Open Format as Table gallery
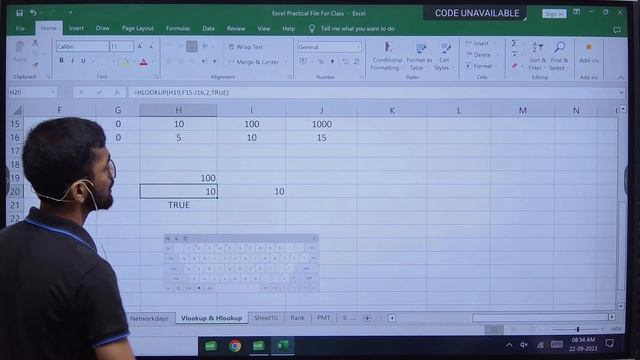The image size is (640, 360). pyautogui.click(x=419, y=56)
